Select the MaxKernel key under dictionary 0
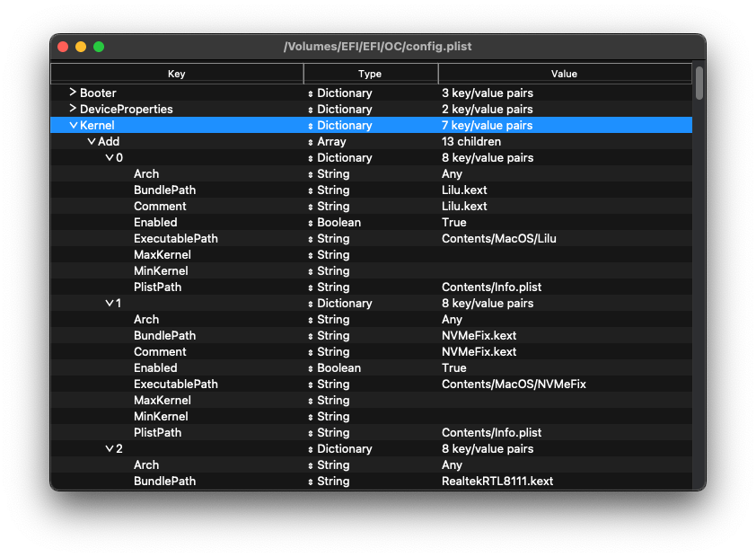This screenshot has height=557, width=756. coord(162,254)
